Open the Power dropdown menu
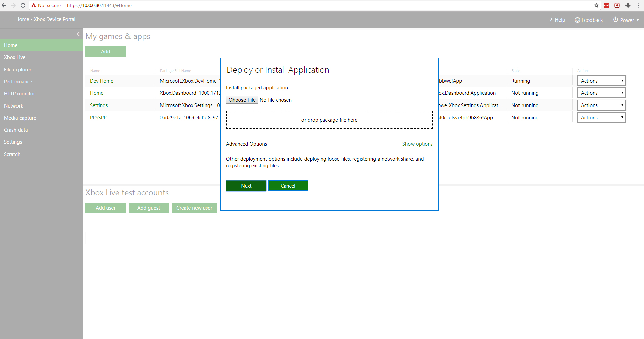The height and width of the screenshot is (339, 644). tap(626, 20)
